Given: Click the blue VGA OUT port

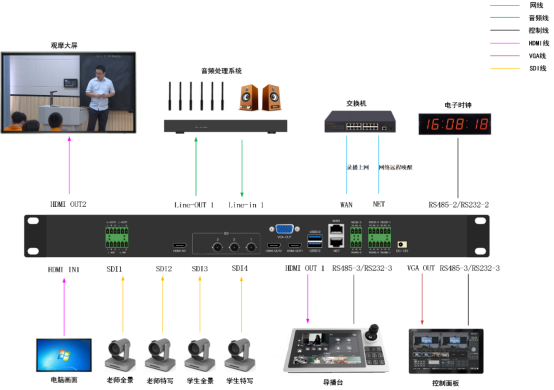Looking at the screenshot, I should coord(284,229).
